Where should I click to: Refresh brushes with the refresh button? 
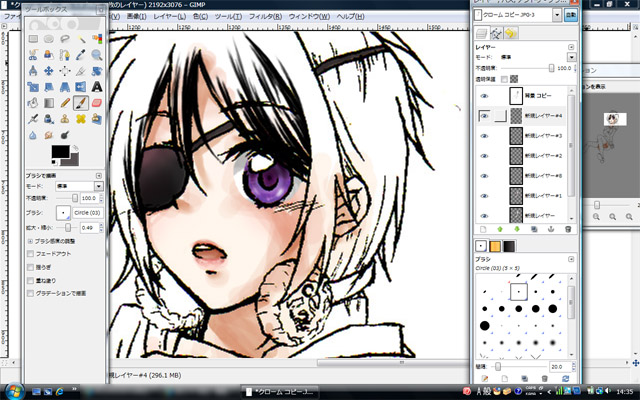coord(565,379)
